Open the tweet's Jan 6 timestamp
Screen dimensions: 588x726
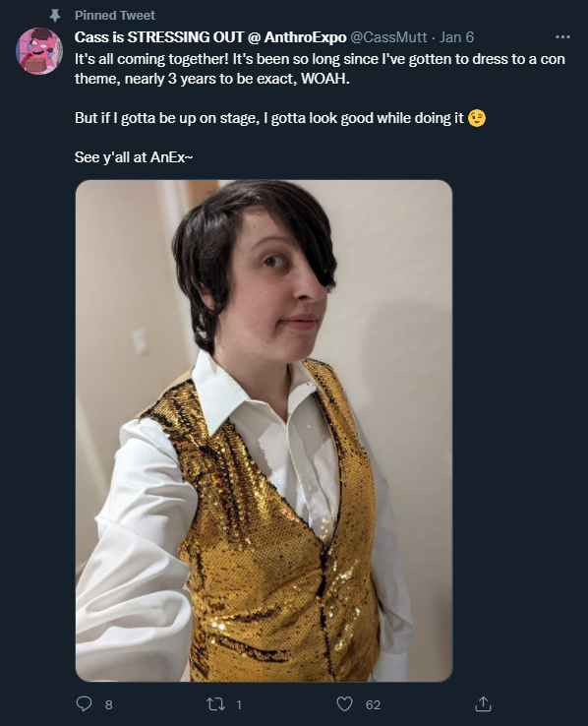(x=456, y=37)
